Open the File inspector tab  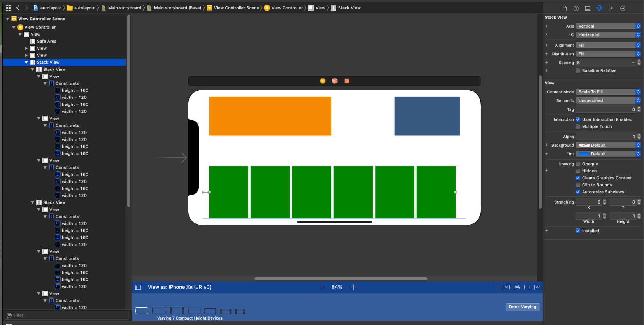564,8
